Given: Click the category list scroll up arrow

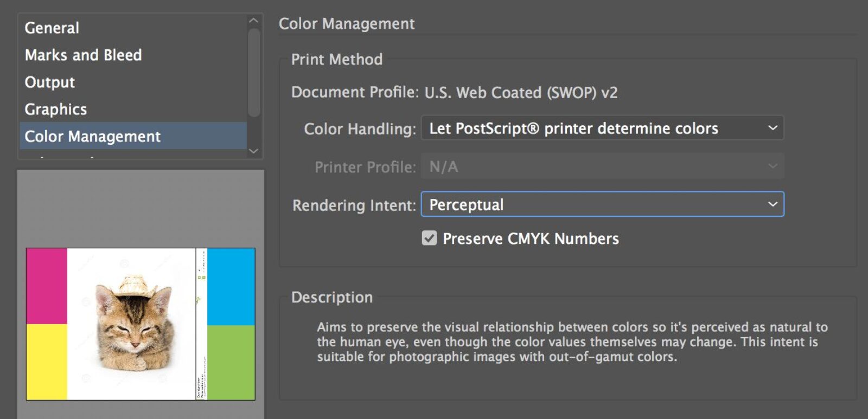Looking at the screenshot, I should tap(253, 21).
